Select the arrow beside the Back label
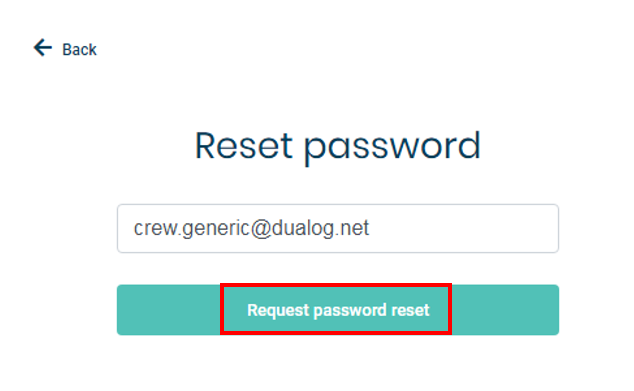Image resolution: width=634 pixels, height=391 pixels. tap(42, 48)
